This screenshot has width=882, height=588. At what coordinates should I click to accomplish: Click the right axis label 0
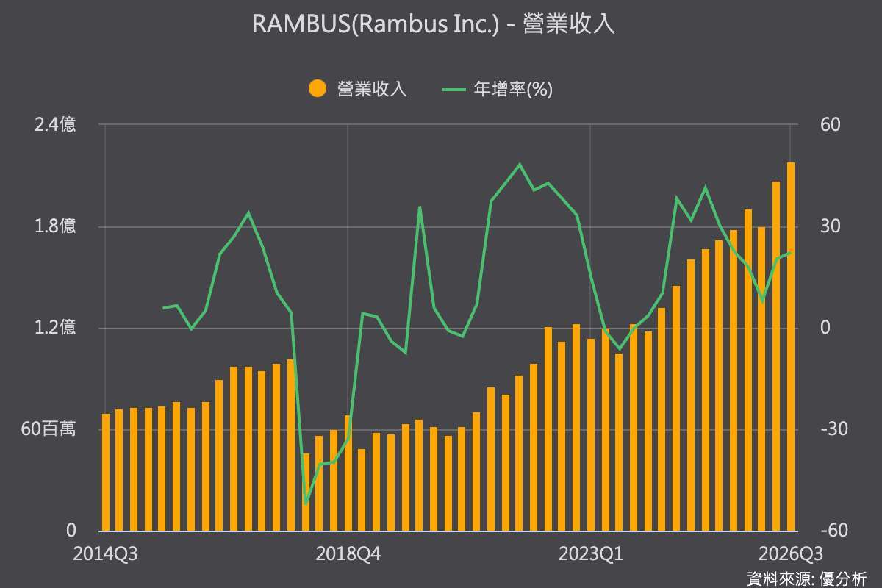(x=825, y=328)
